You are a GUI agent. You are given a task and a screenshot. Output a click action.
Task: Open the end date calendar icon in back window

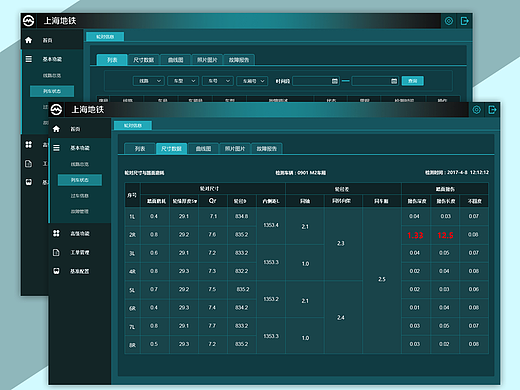pyautogui.click(x=394, y=81)
